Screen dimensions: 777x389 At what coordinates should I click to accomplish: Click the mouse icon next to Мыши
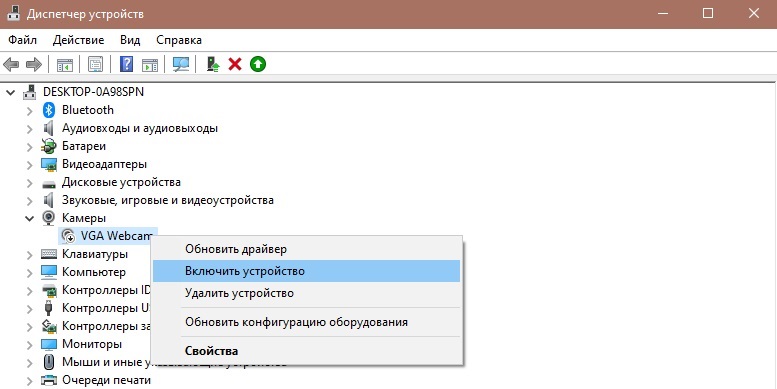tap(49, 362)
